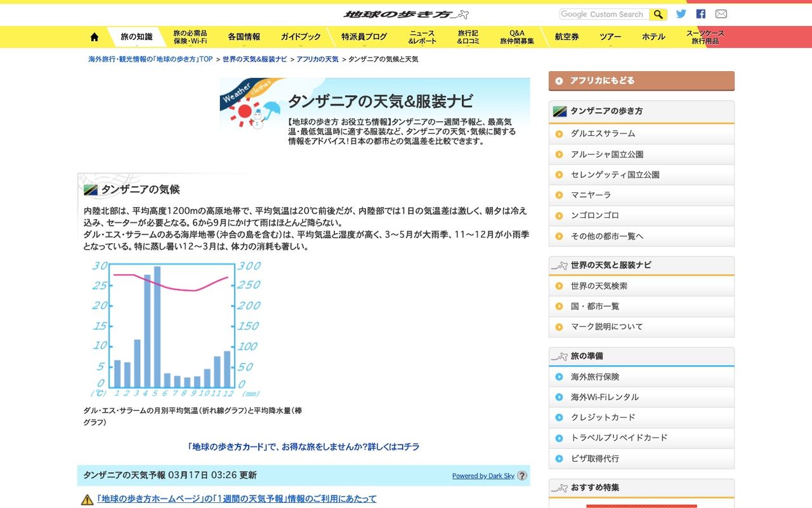Open the 旅行記&口コミ menu
The image size is (812, 508).
pos(468,37)
